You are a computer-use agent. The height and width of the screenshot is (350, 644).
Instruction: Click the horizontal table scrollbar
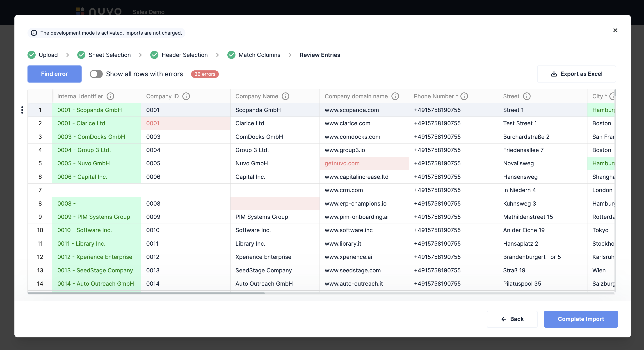(x=146, y=293)
